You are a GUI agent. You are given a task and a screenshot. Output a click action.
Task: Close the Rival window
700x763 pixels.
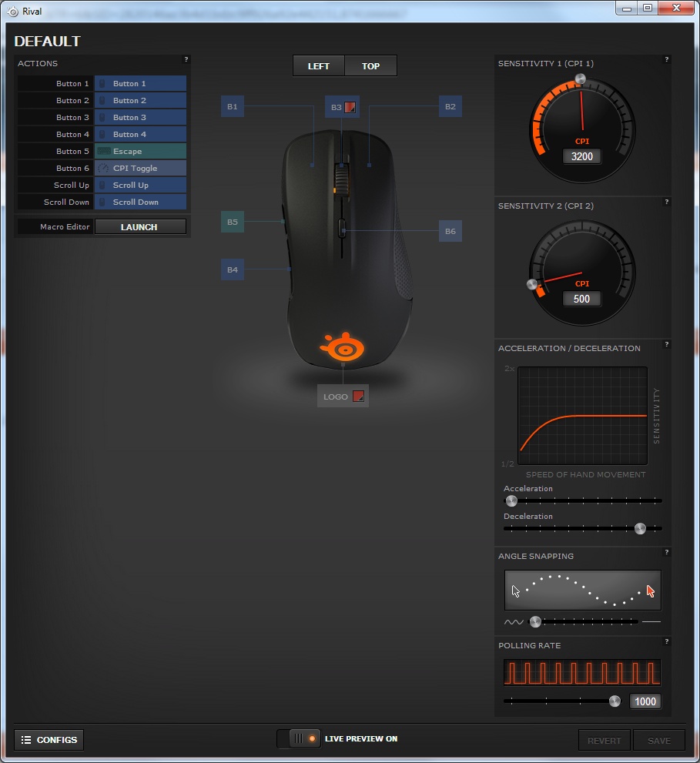[x=676, y=8]
